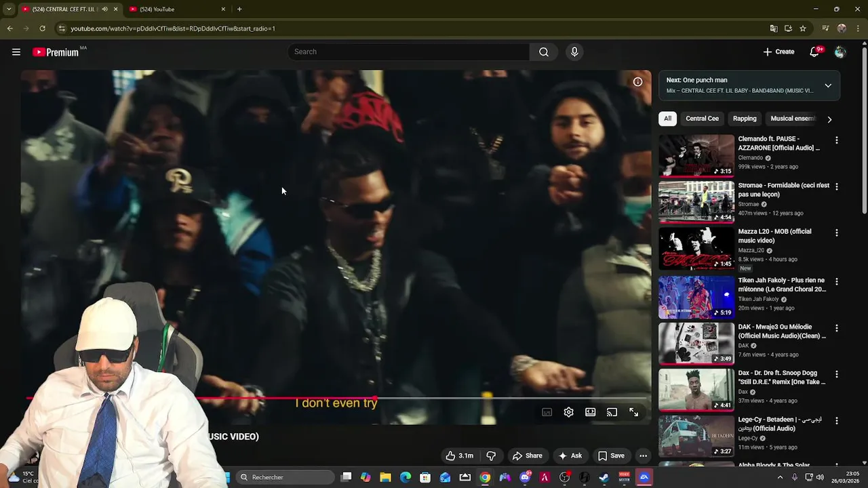Screen dimensions: 868x488
Task: Open options for Clemando PAUSE video
Action: [836, 140]
